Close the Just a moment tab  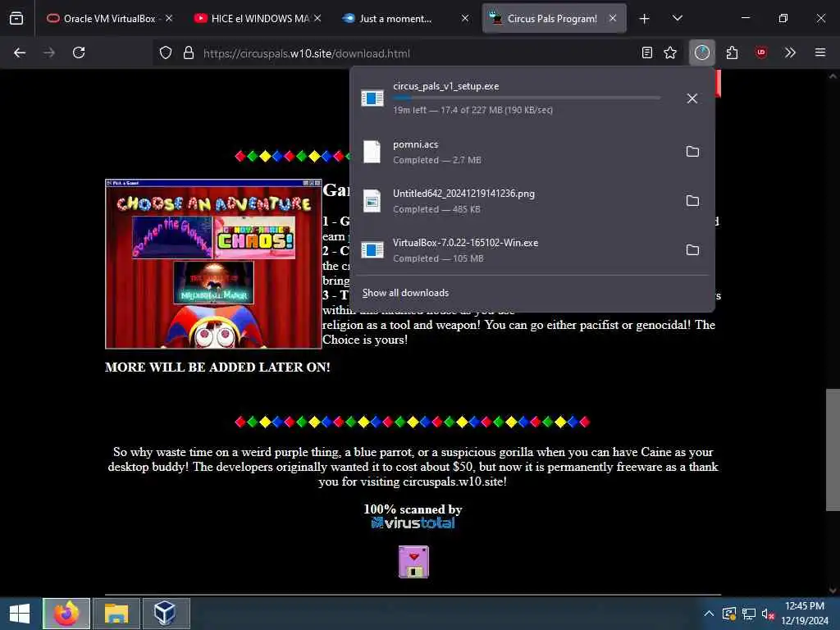465,18
